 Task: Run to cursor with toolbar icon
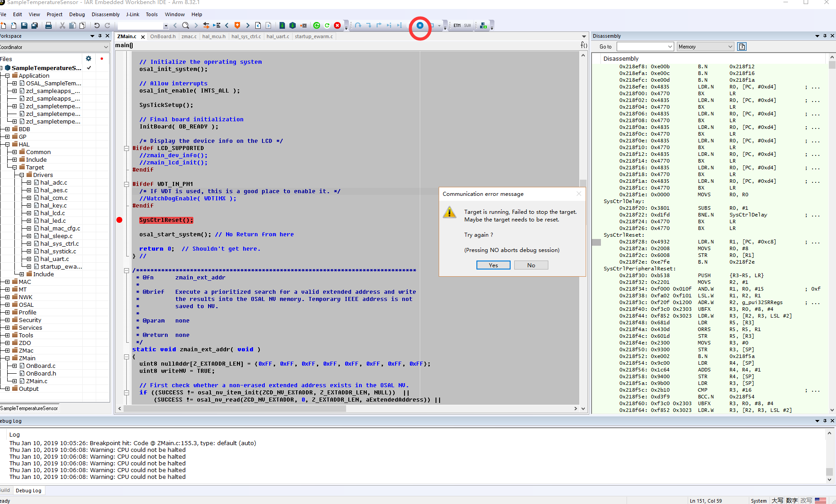point(400,26)
